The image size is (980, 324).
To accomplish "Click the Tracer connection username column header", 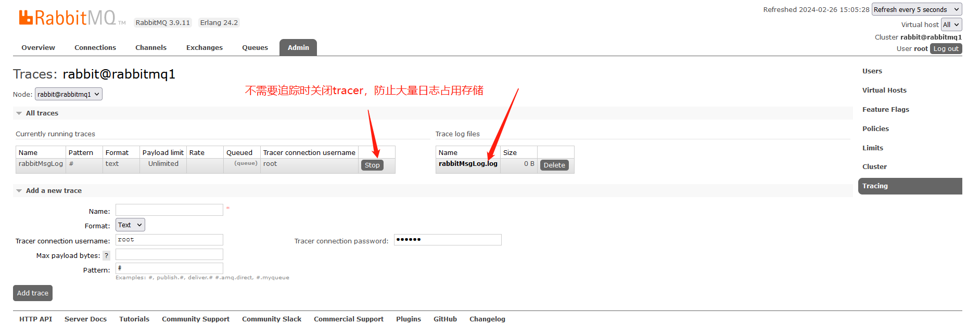I will click(x=309, y=152).
